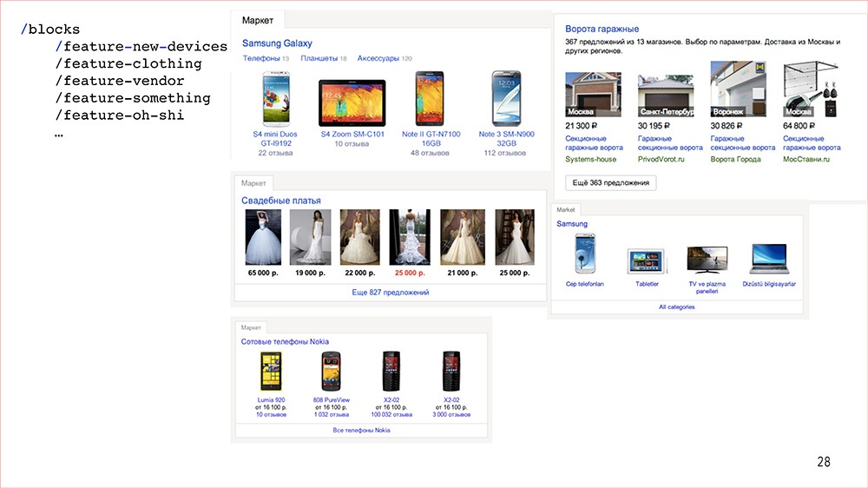Open the 808 PureView product link

coord(331,400)
